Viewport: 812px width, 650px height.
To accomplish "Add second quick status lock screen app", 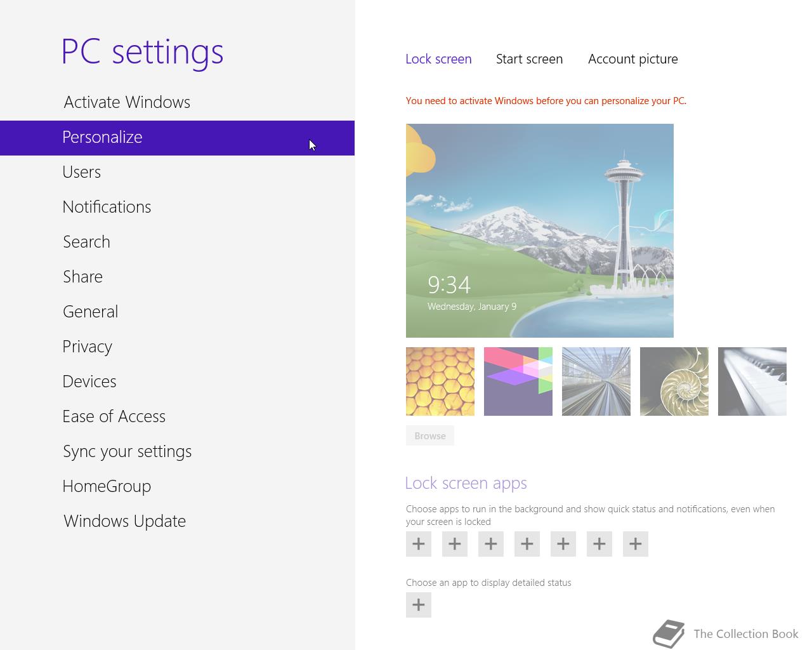I will [x=455, y=544].
